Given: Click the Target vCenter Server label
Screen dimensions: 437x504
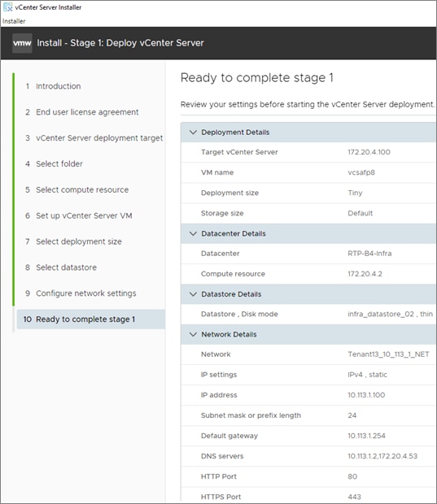Looking at the screenshot, I should (x=239, y=152).
